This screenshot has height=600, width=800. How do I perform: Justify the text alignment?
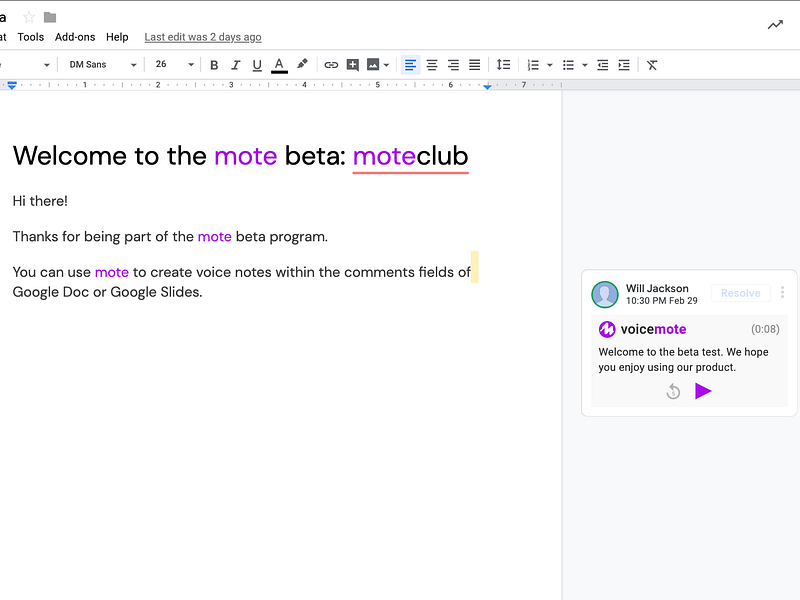pos(474,65)
